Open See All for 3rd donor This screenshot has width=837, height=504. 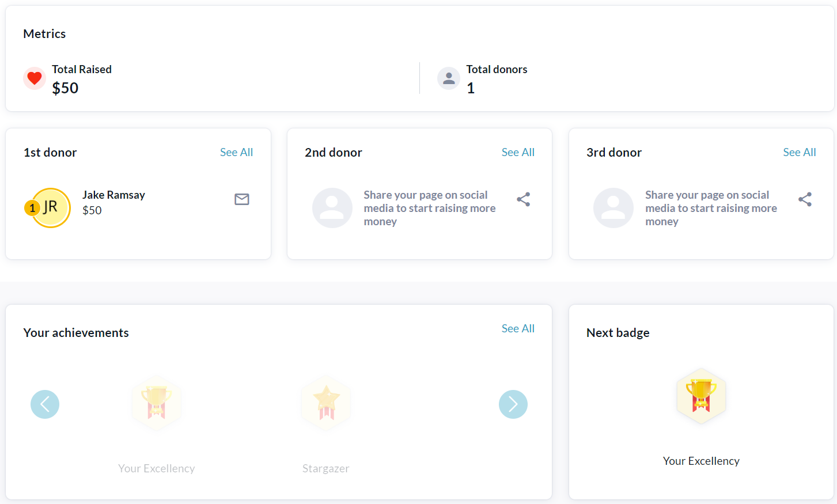point(799,152)
